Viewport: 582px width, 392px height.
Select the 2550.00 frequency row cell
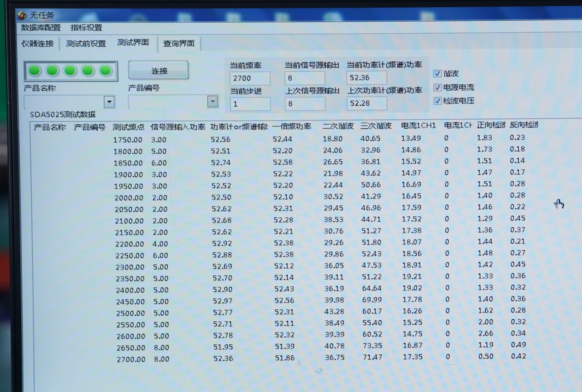click(131, 325)
